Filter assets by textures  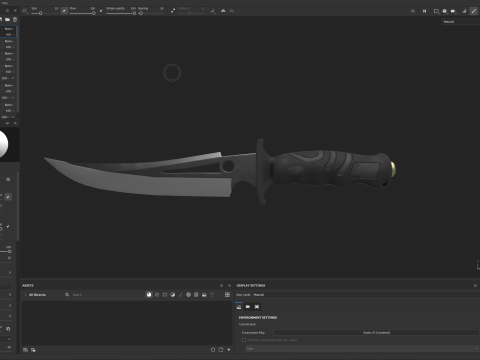196,295
